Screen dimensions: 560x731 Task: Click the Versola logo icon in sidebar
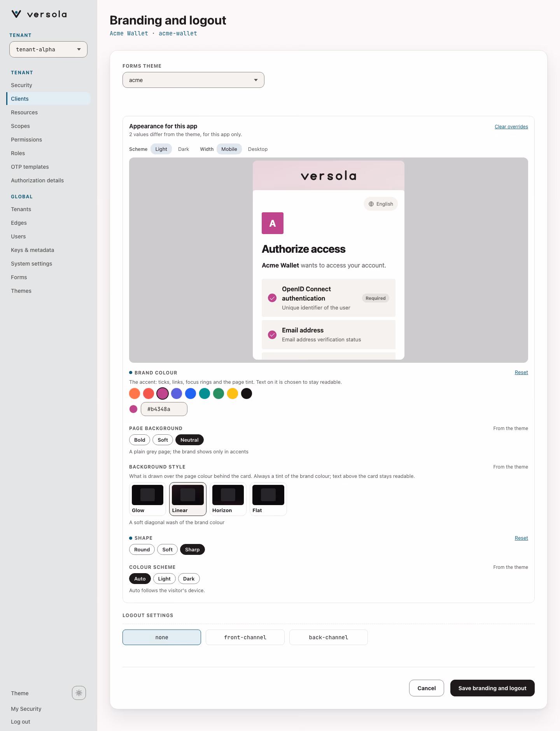point(16,14)
